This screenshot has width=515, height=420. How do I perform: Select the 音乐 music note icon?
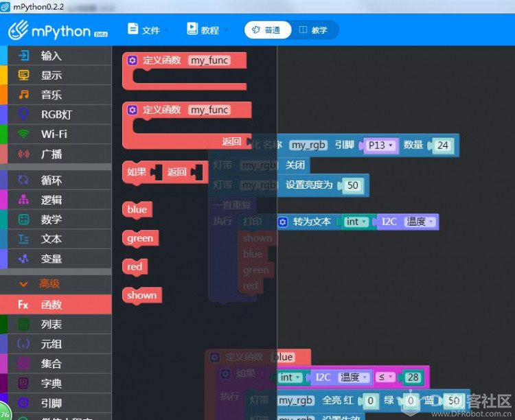click(x=23, y=95)
